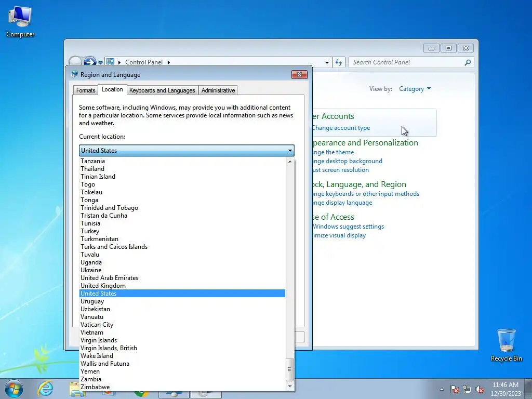532x399 pixels.
Task: Choose Tinian Island from the list
Action: (182, 177)
